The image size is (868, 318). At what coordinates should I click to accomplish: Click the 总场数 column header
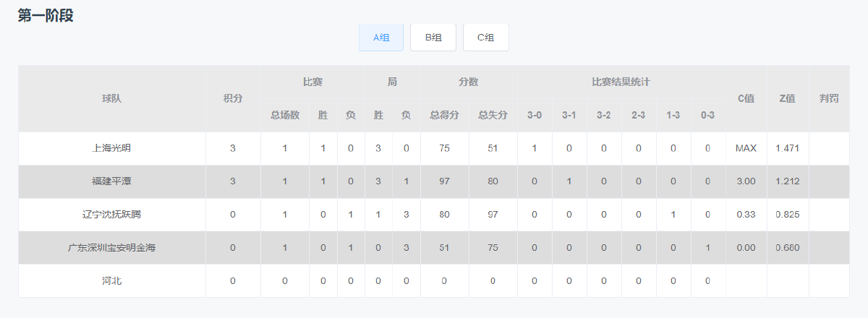285,115
